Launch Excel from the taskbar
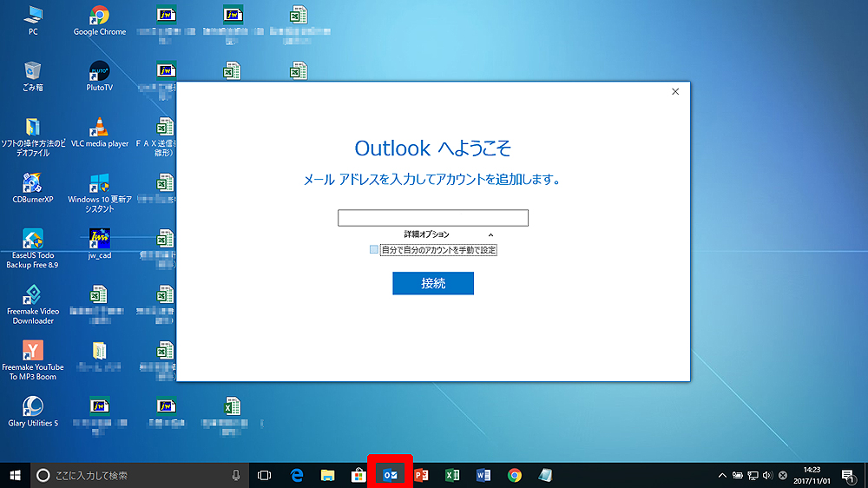Viewport: 868px width, 488px height. coord(452,475)
